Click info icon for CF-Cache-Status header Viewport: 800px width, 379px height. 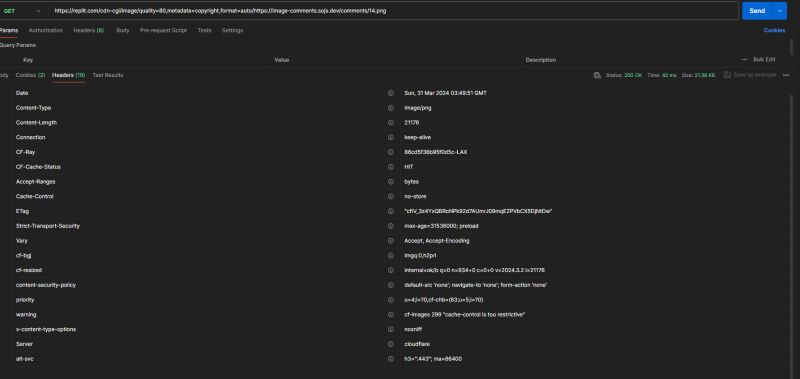390,167
